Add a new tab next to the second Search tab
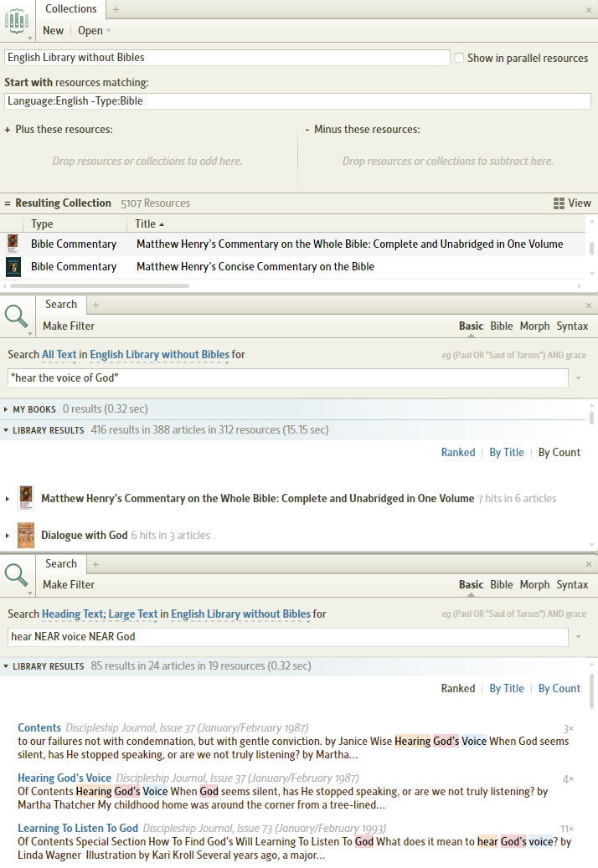Image resolution: width=598 pixels, height=868 pixels. pos(95,564)
